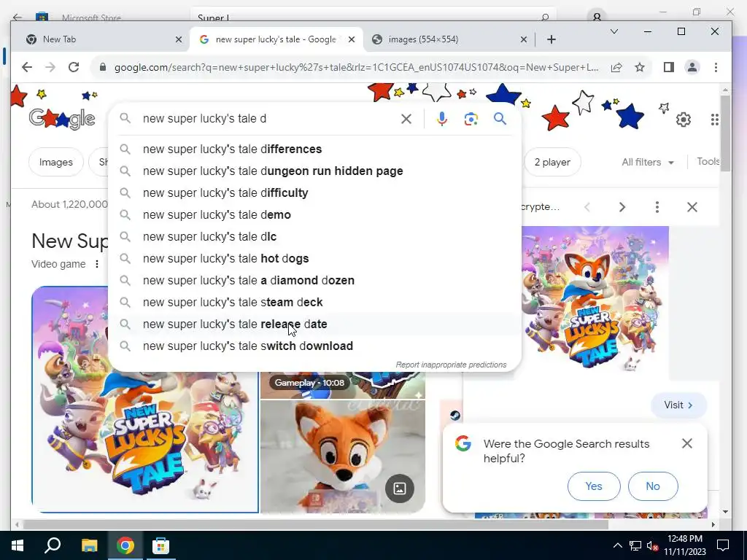Open the Gameplay 10:08 video thumbnail
Screen dimensions: 747x560
(x=343, y=385)
